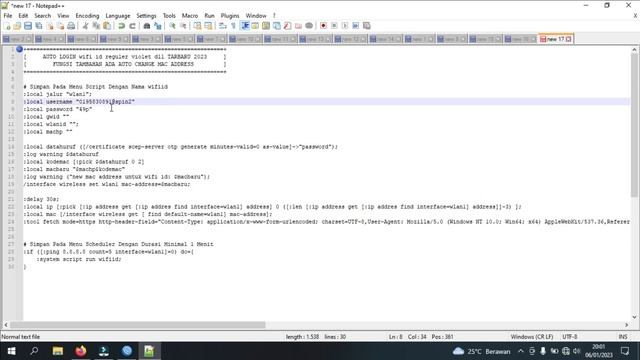Close the new 17 tab via its X
Image resolution: width=640 pixels, height=360 pixels.
569,39
